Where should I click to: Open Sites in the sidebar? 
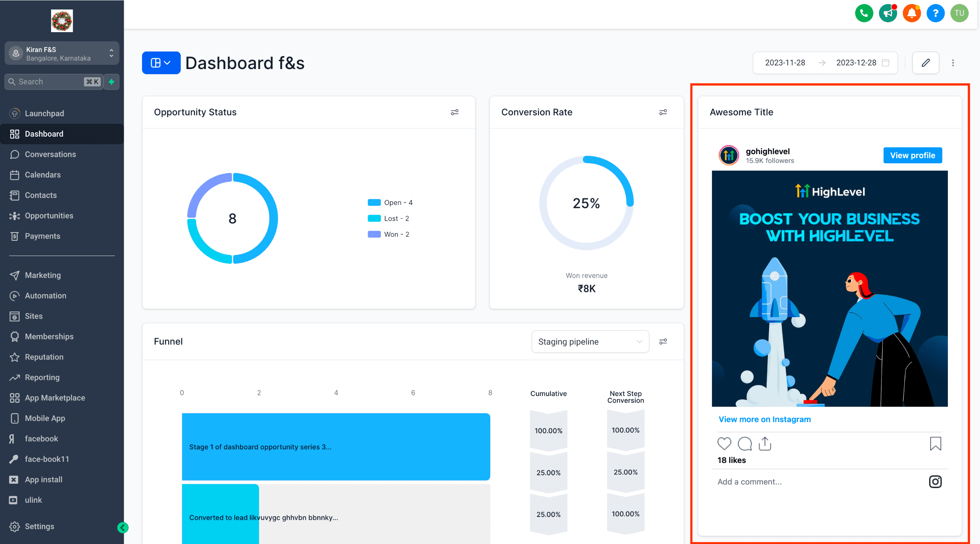62,316
